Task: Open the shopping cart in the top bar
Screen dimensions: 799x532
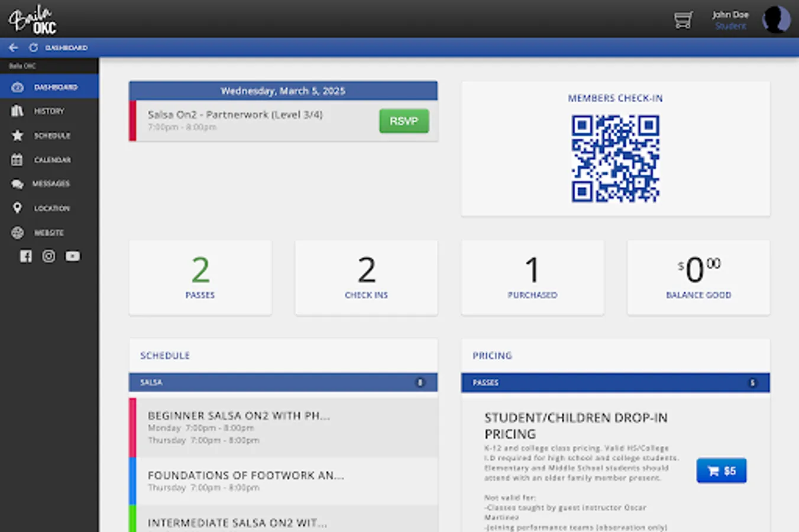Action: point(683,20)
